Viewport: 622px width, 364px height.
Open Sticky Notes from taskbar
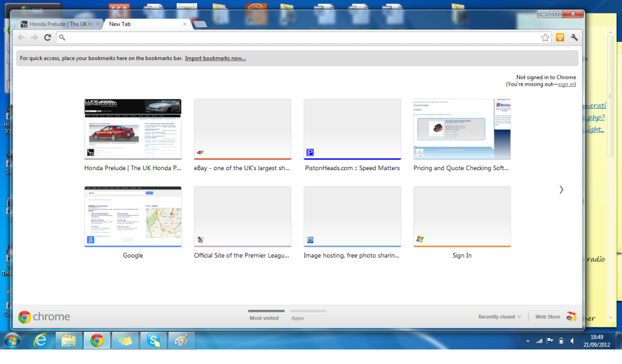tap(125, 341)
